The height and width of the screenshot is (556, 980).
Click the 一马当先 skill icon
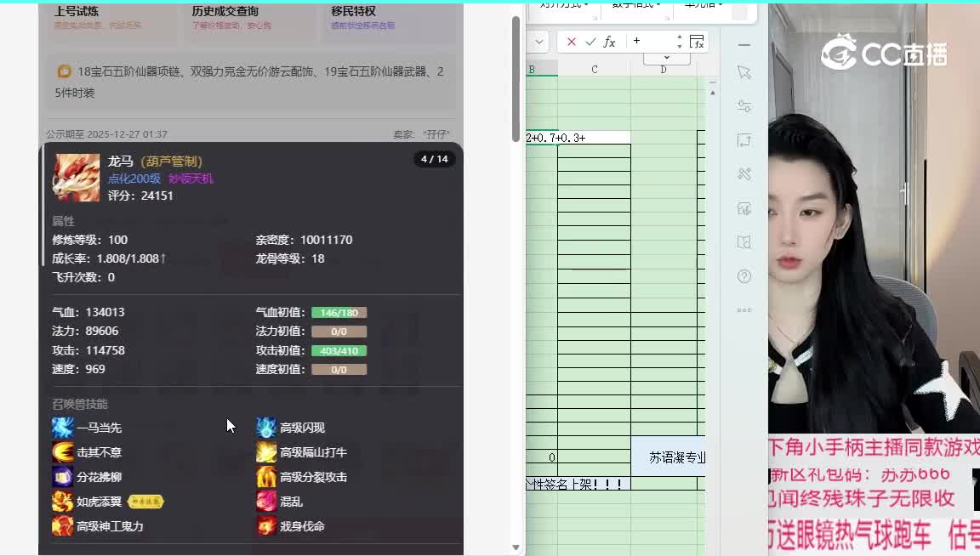(x=62, y=428)
